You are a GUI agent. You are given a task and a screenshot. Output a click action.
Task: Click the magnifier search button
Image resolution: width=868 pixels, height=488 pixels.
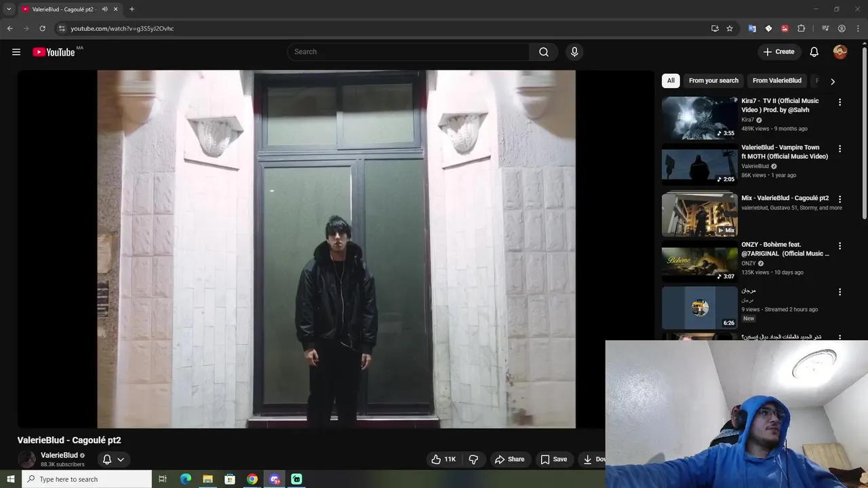pos(544,52)
